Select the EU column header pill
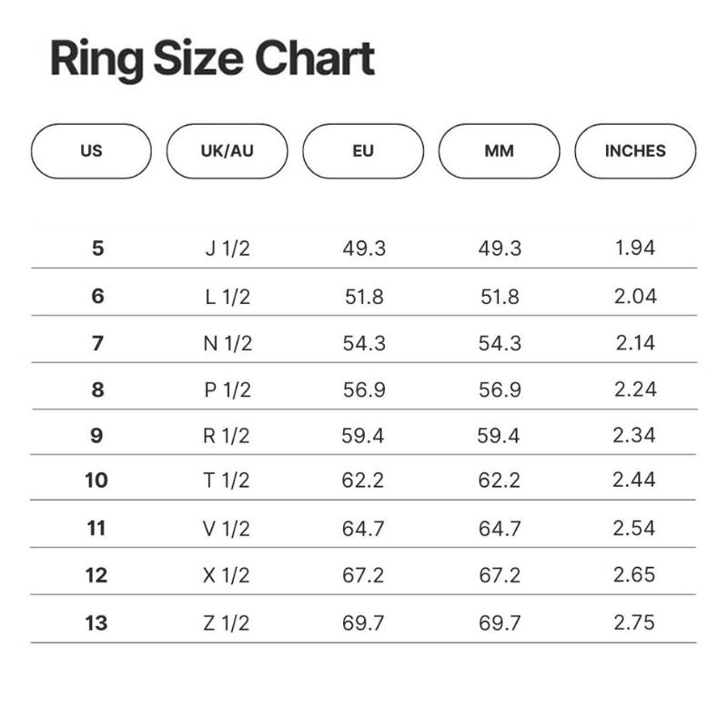Viewport: 728px width, 728px height. (x=363, y=151)
